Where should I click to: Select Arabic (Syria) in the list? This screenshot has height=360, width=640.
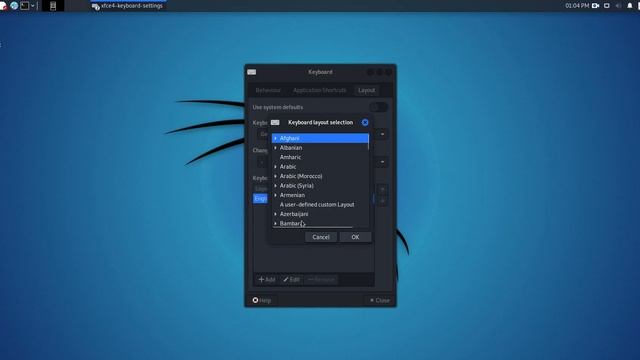(320, 185)
